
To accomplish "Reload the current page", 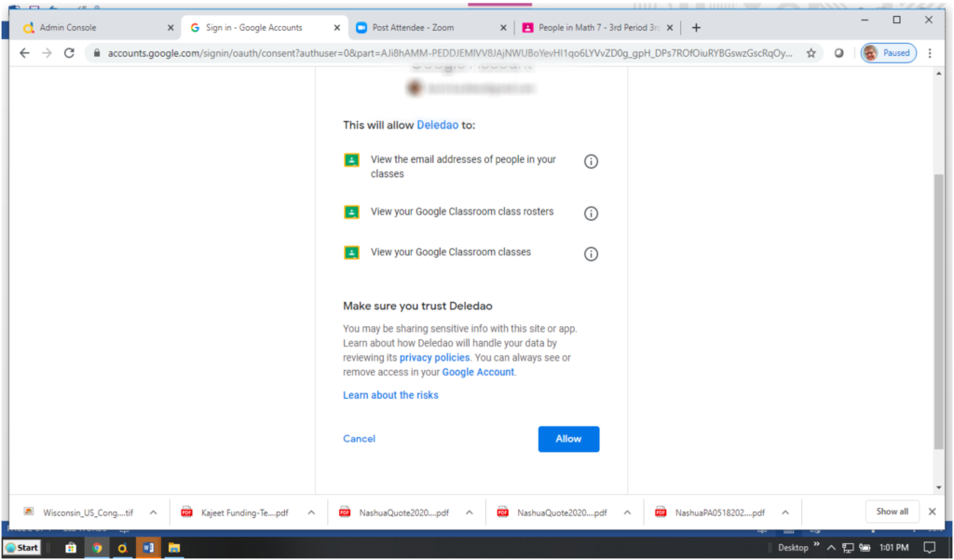I will tap(69, 53).
